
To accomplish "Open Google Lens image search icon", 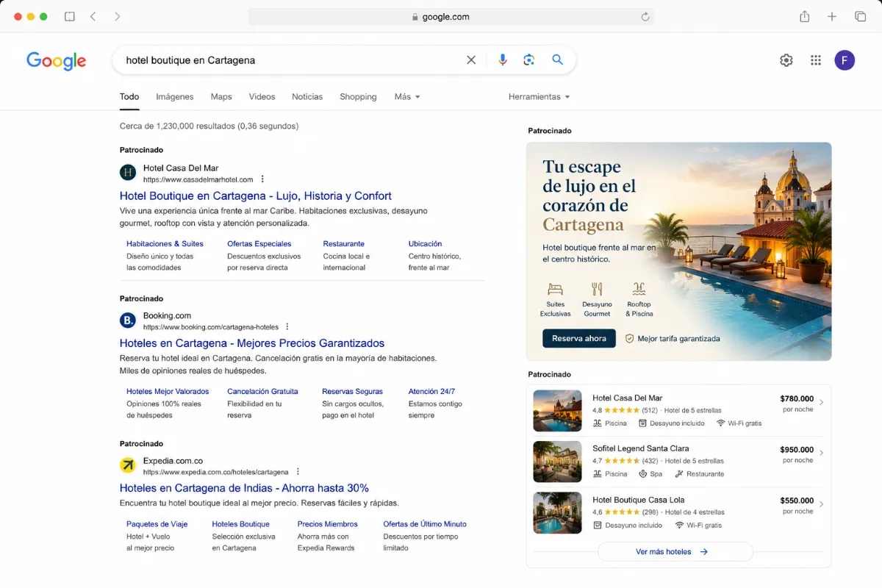I will [x=529, y=60].
